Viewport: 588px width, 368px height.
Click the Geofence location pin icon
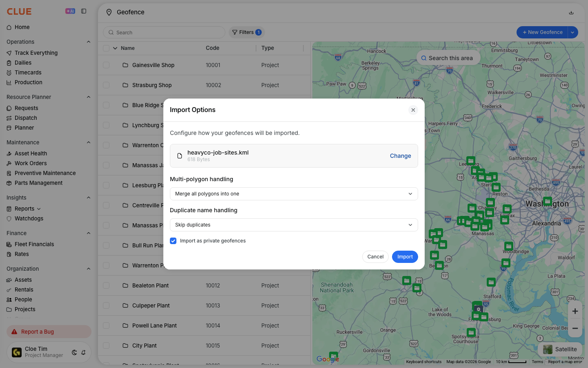(x=109, y=12)
